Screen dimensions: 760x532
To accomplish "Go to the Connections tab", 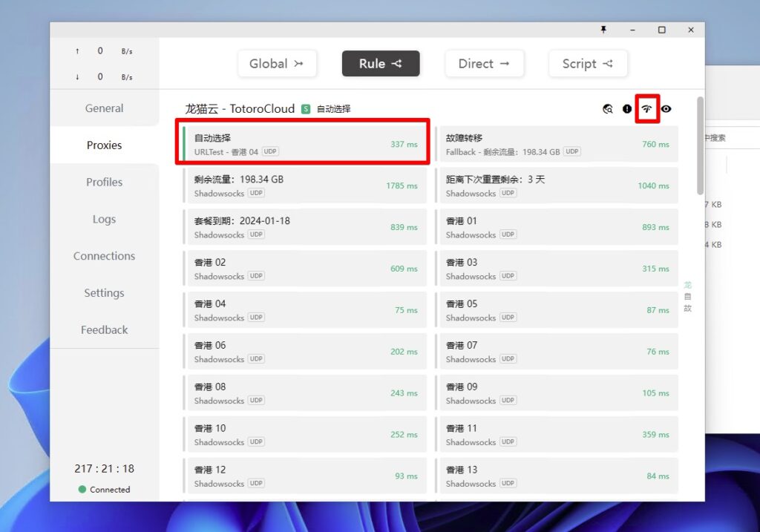I will [x=104, y=256].
